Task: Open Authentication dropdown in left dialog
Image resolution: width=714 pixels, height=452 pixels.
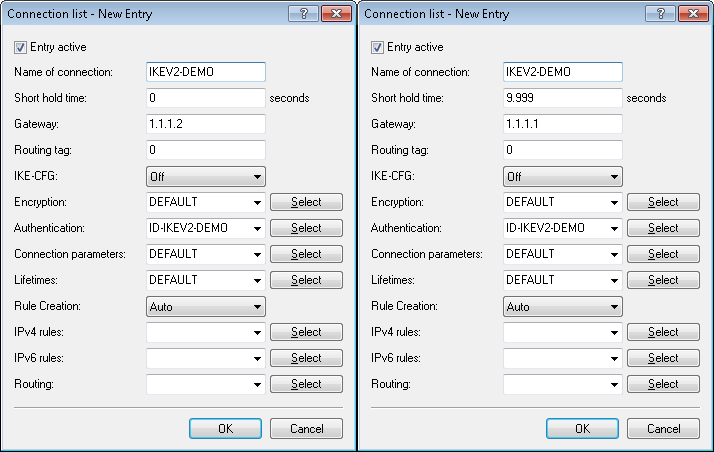Action: [x=257, y=228]
